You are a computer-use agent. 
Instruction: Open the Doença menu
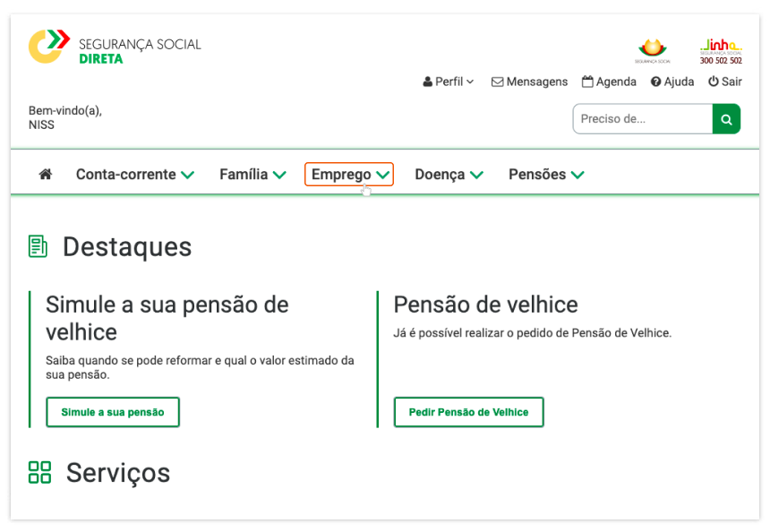[449, 175]
